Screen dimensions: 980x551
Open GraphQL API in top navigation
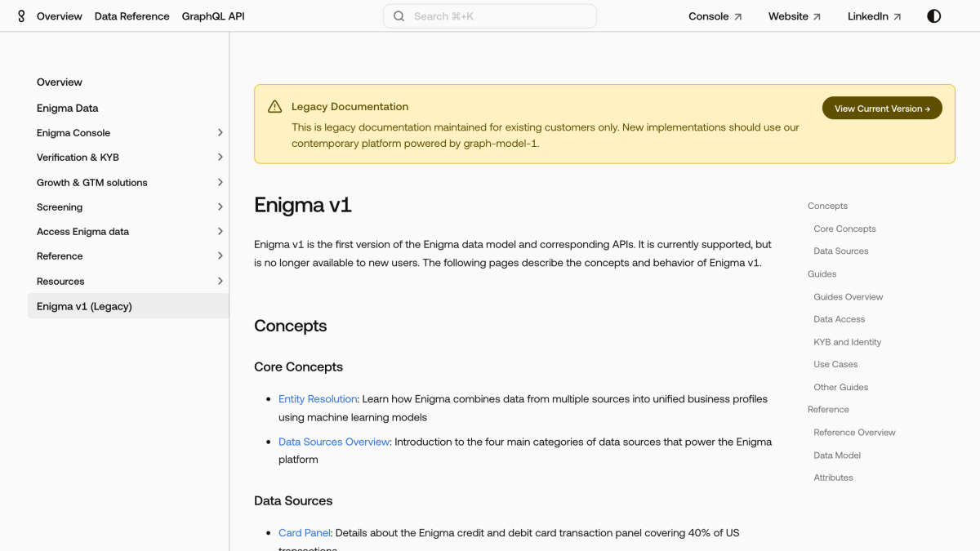pos(213,16)
